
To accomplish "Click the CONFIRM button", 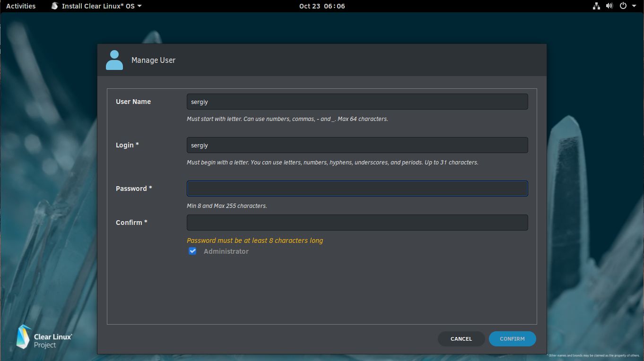I will tap(513, 339).
